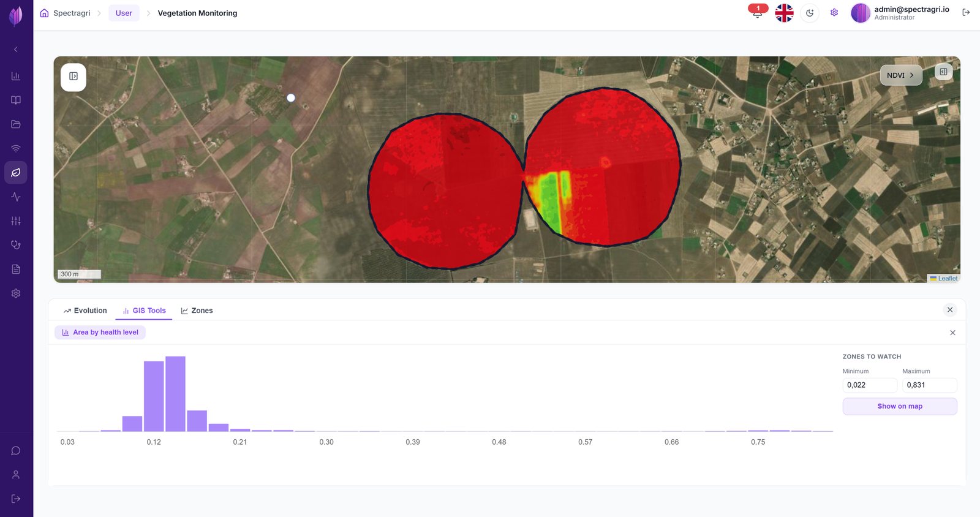This screenshot has height=517, width=980.
Task: Click the tallest histogram bar
Action: [175, 394]
